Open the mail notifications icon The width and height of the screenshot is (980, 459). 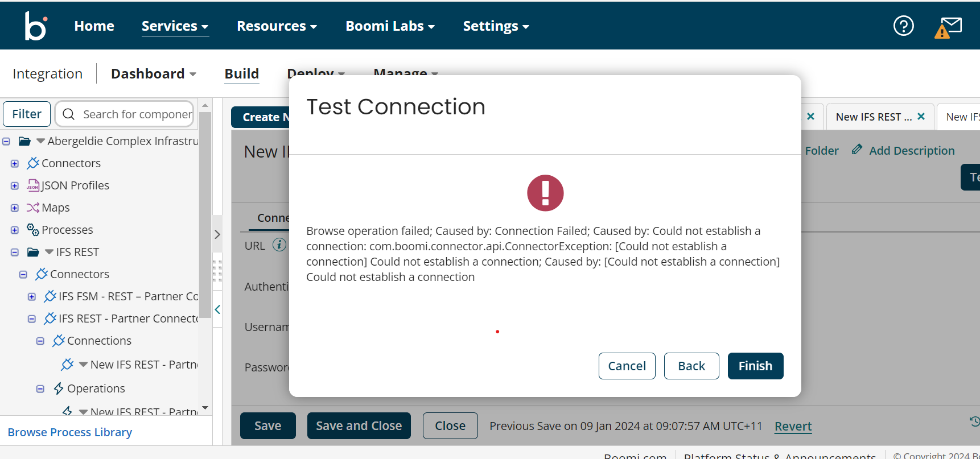948,27
